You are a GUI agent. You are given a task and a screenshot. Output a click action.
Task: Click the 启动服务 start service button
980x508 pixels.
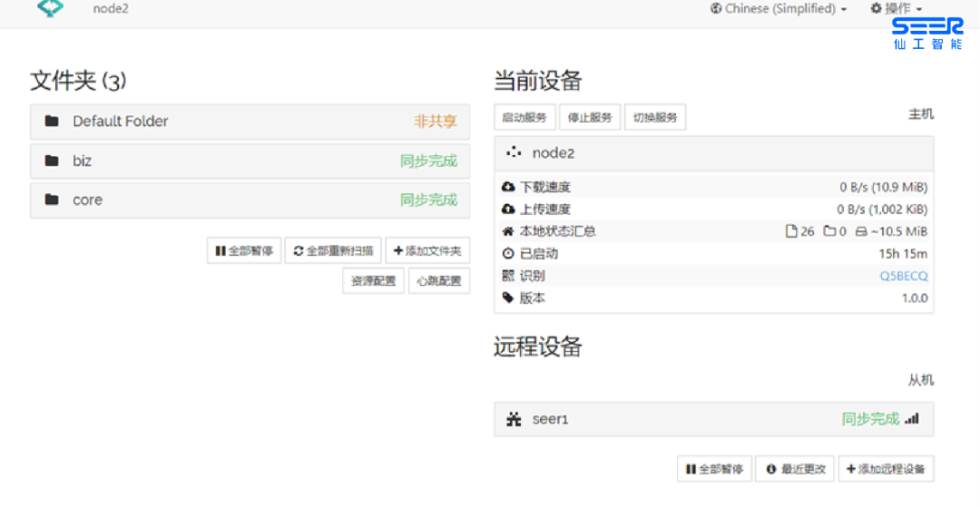coord(524,118)
